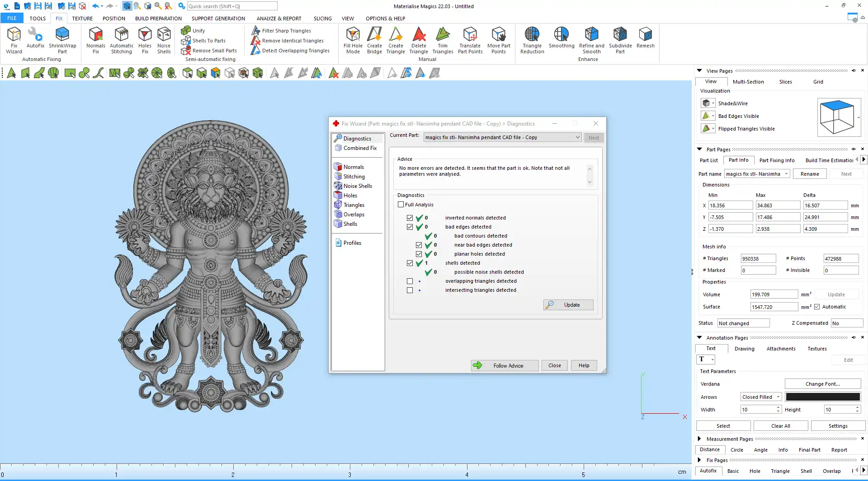Switch to the Multi-Section view tab
The height and width of the screenshot is (481, 868).
pos(748,82)
